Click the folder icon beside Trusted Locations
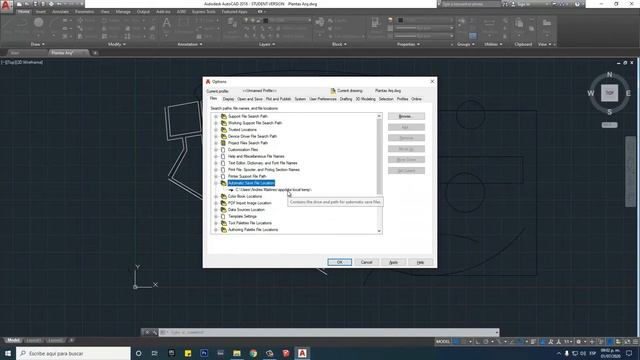 (224, 130)
